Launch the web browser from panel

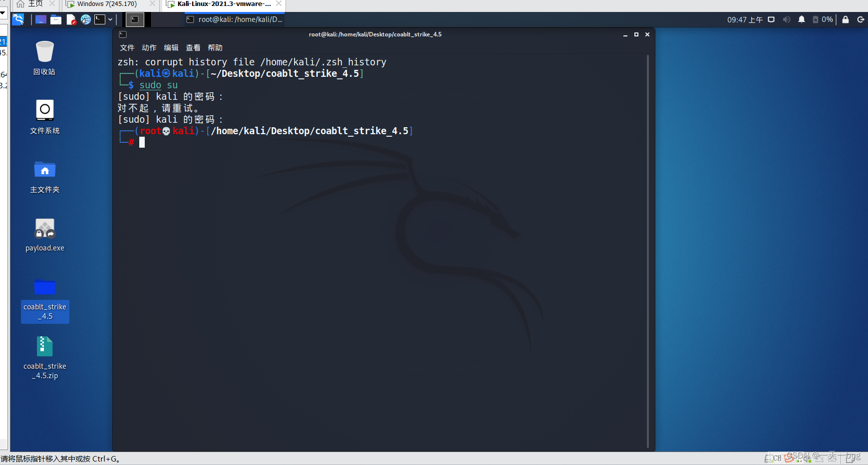86,19
